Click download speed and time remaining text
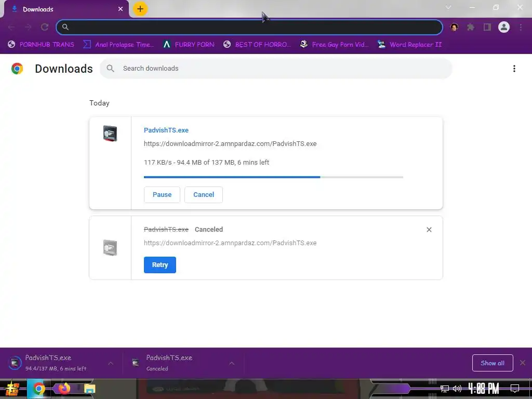The image size is (532, 399). point(206,163)
